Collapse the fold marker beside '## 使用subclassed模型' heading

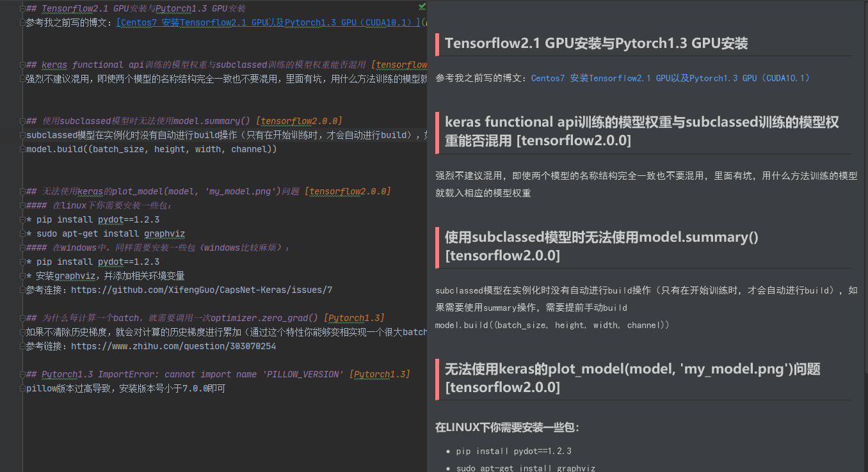click(23, 122)
